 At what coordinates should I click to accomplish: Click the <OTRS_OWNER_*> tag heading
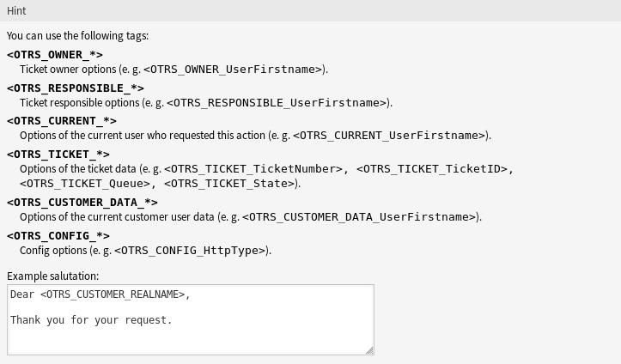click(55, 55)
